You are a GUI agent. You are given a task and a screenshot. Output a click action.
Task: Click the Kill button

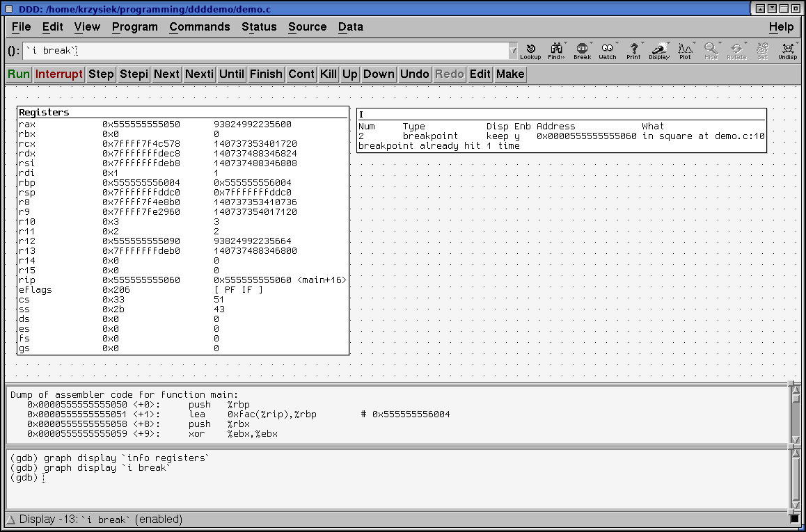pos(329,74)
